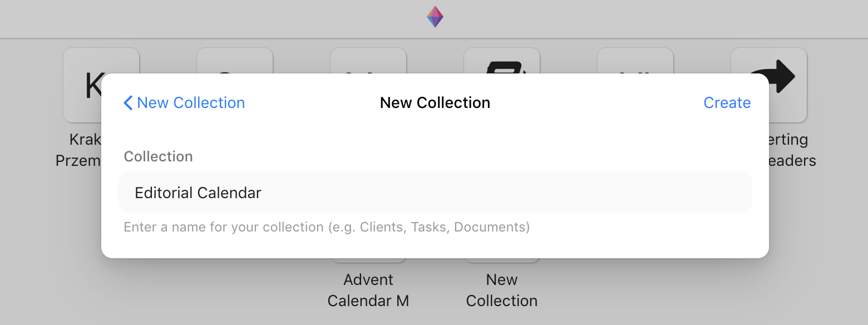Click the centered New Collection dialog title
The height and width of the screenshot is (325, 868).
pyautogui.click(x=435, y=103)
